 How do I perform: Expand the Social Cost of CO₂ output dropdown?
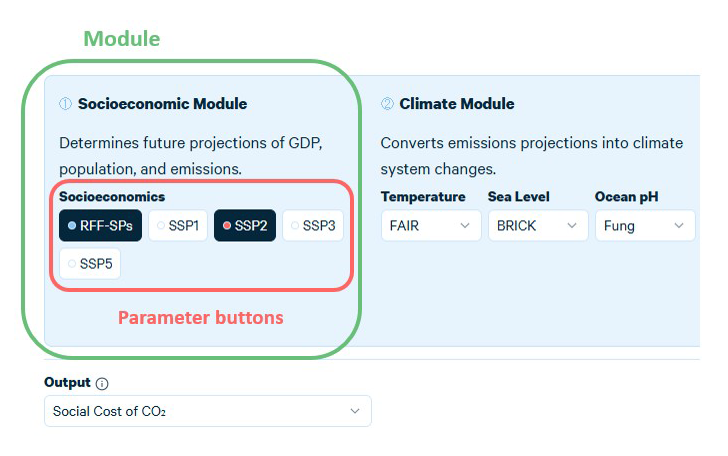(x=208, y=411)
